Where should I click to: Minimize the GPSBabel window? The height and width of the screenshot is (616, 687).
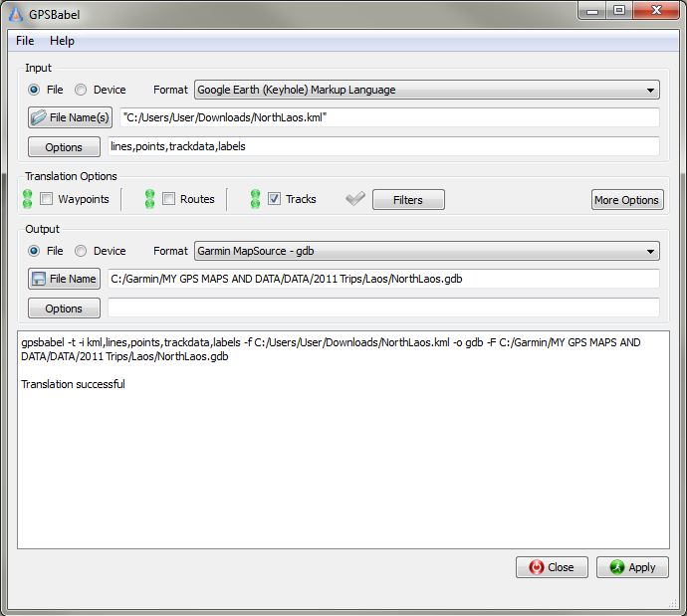pos(592,11)
